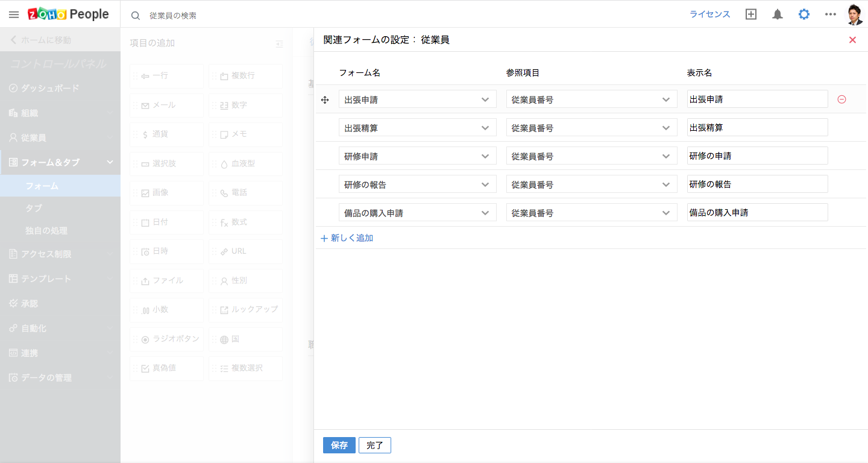Open 参照項目 dropdown in 研修の報告 row

coord(591,184)
